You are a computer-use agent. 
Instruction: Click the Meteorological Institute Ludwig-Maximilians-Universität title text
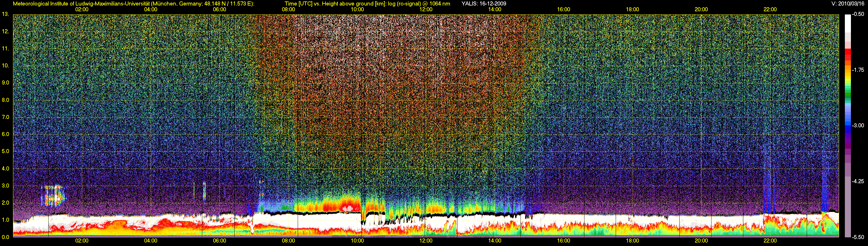(134, 4)
